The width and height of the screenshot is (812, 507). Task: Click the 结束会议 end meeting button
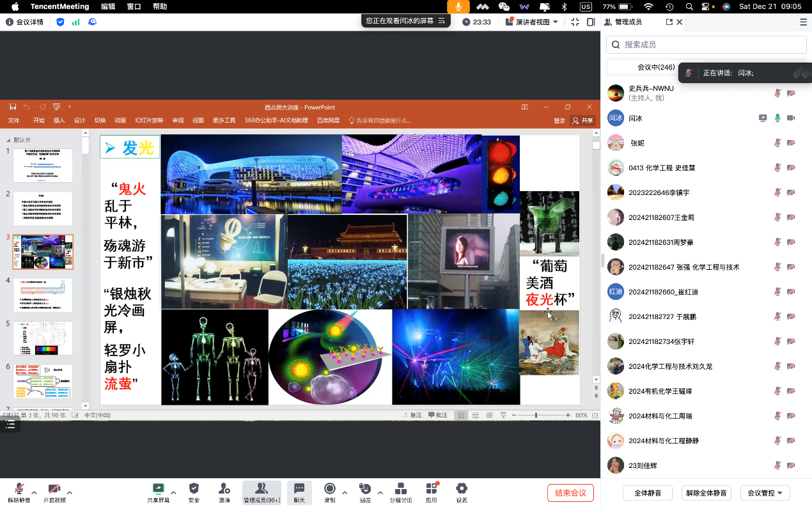[570, 493]
